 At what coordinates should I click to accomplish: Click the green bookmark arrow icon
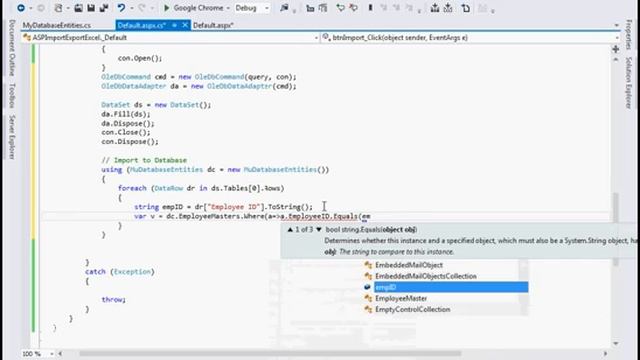coord(340,8)
